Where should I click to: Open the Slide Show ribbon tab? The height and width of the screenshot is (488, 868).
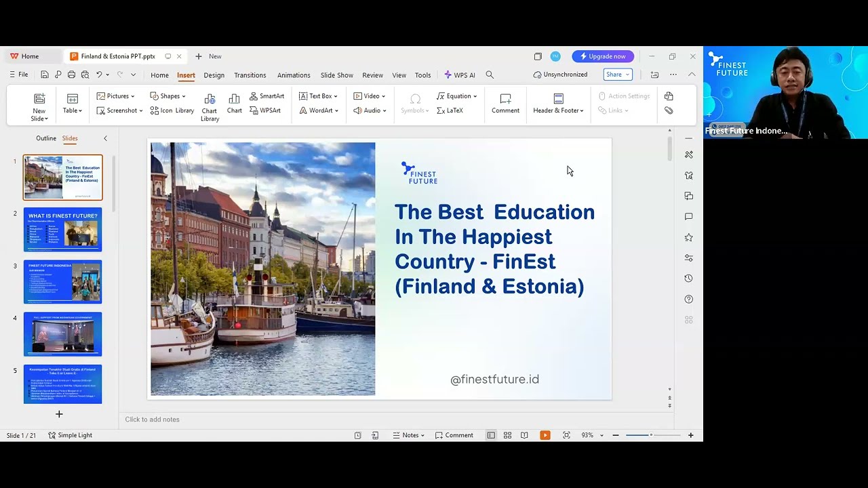(x=336, y=75)
